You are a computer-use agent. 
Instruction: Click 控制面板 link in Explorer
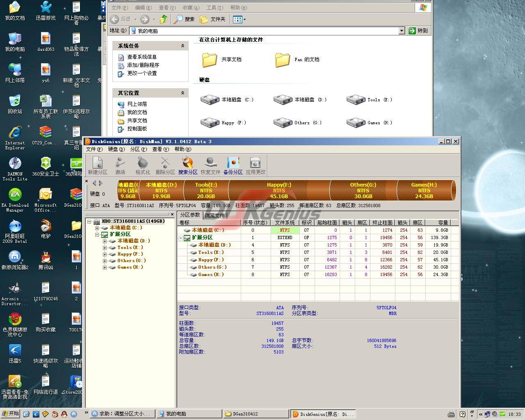click(137, 129)
